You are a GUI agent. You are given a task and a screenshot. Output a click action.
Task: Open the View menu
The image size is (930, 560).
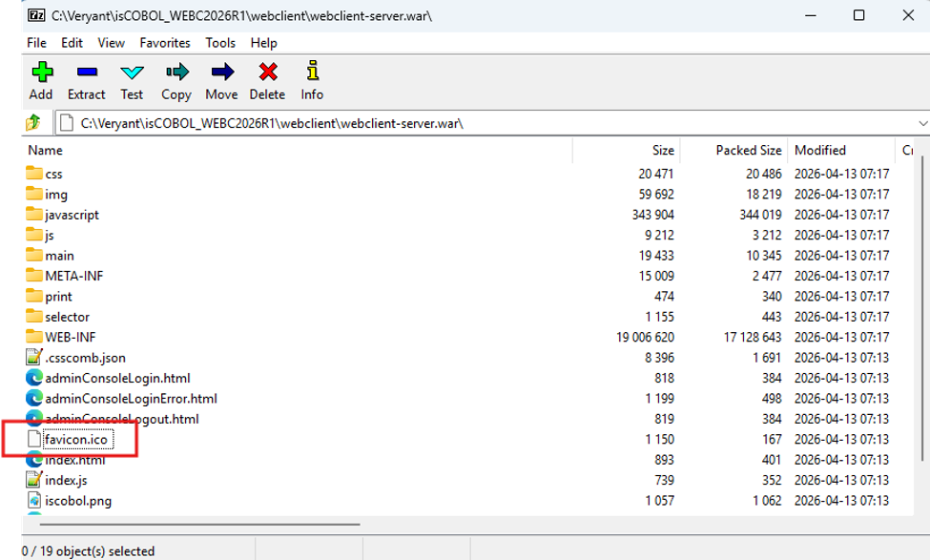111,43
